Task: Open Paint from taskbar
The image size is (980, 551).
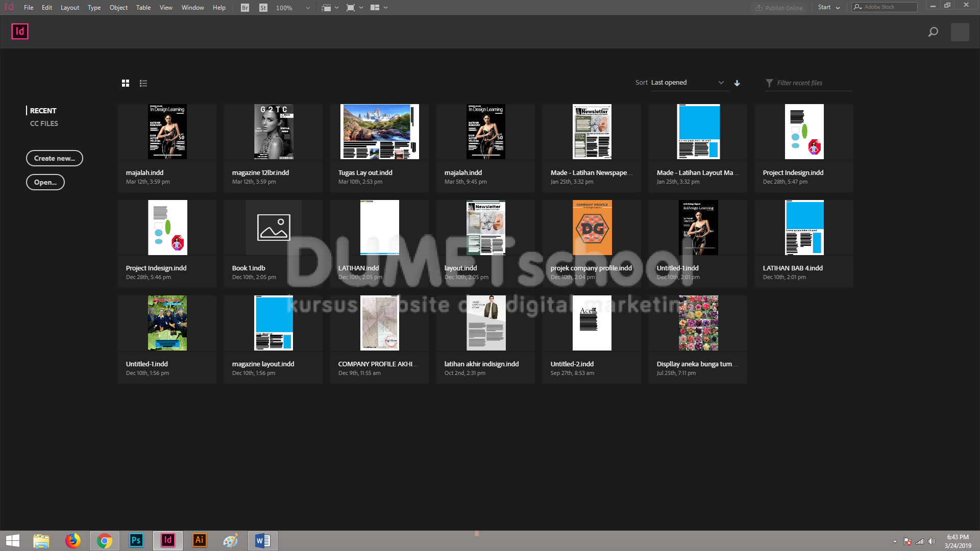Action: point(231,541)
